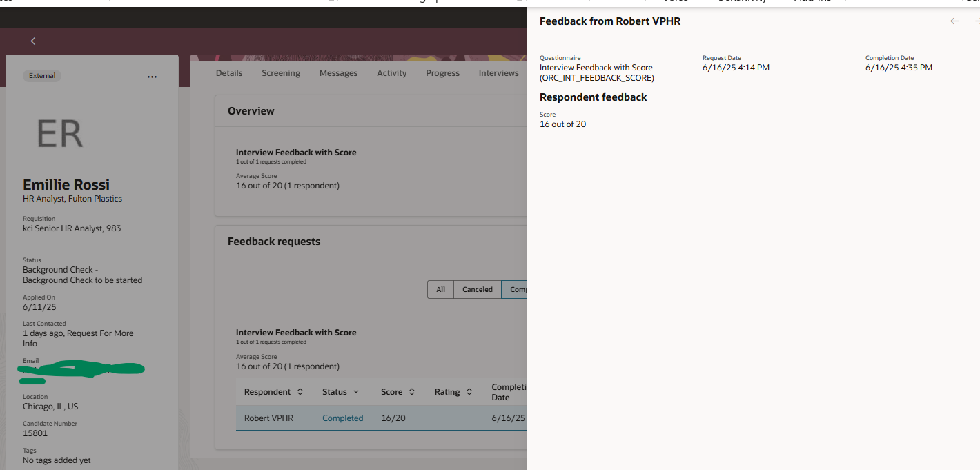The height and width of the screenshot is (470, 980).
Task: Switch to the Screening tab
Action: [280, 72]
